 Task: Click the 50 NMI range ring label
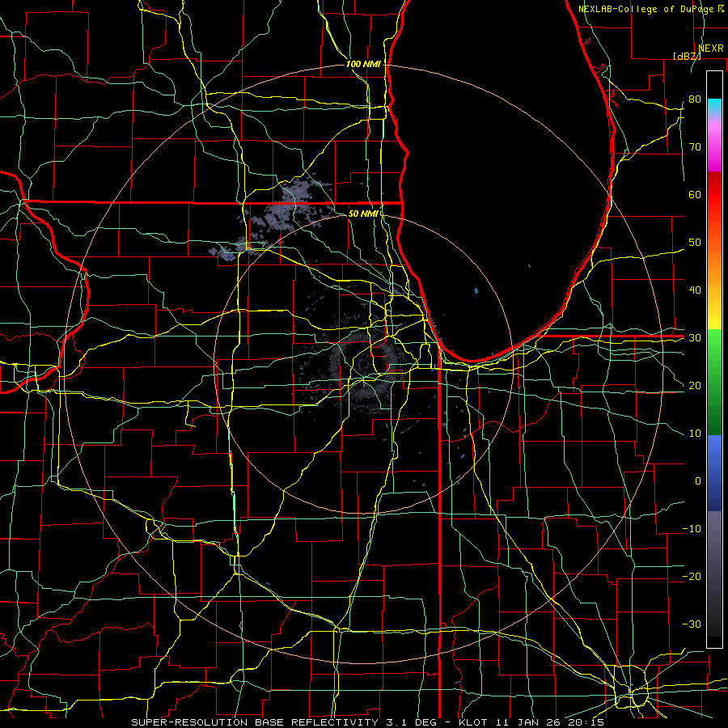[x=363, y=214]
